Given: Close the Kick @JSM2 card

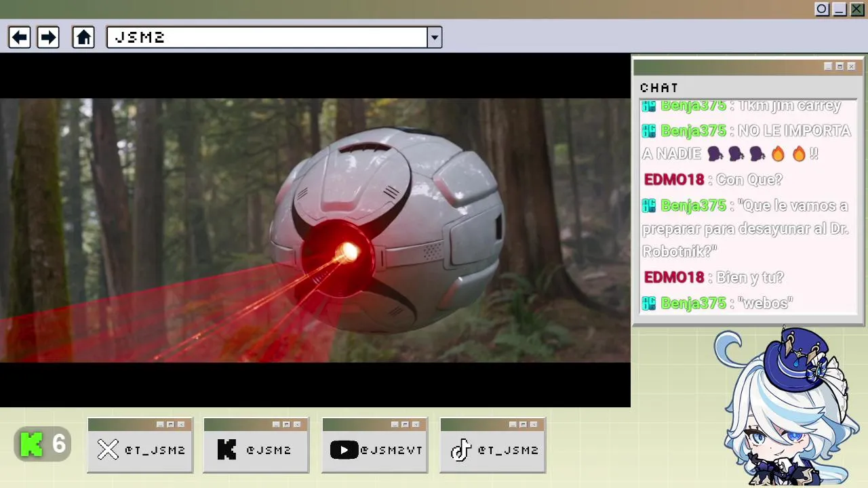Looking at the screenshot, I should click(297, 424).
